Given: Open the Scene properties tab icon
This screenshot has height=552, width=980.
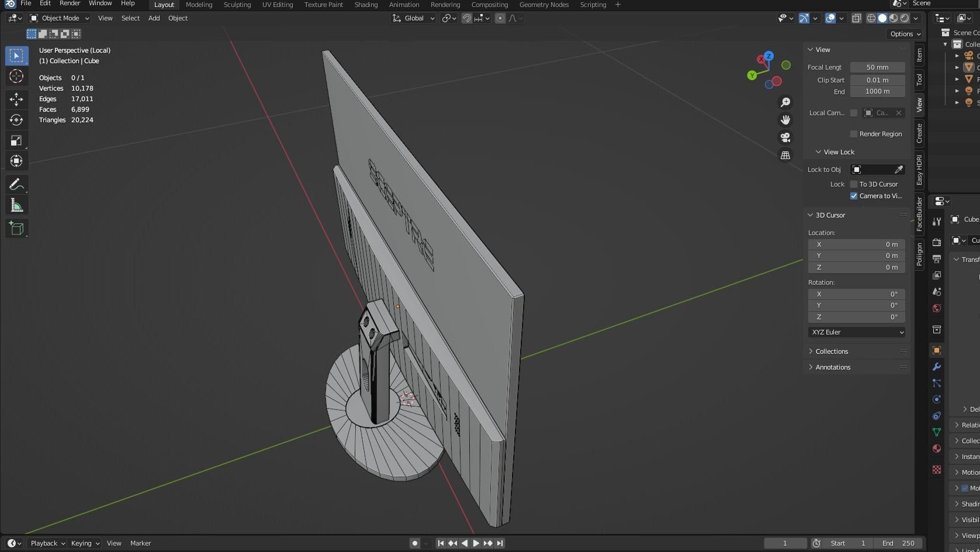Looking at the screenshot, I should coord(937,291).
